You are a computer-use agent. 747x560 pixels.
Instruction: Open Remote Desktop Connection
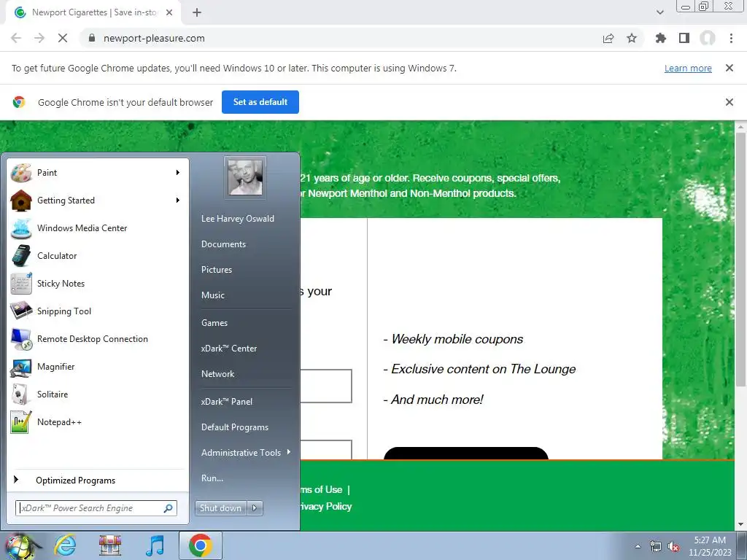pyautogui.click(x=98, y=338)
